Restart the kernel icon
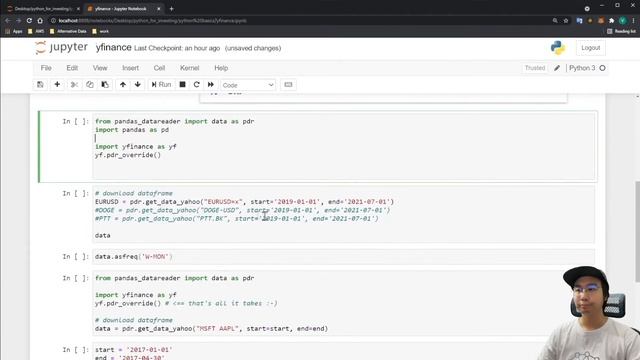This screenshot has width=640, height=360. coord(196,84)
